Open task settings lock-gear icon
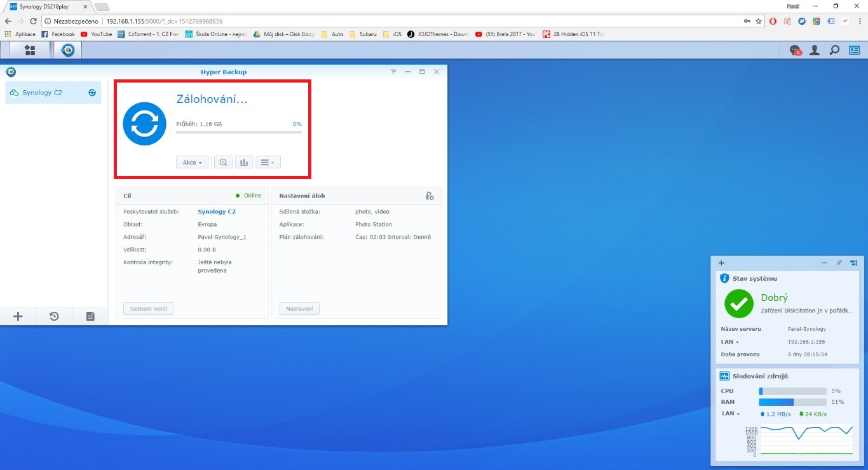This screenshot has height=470, width=868. click(x=430, y=196)
